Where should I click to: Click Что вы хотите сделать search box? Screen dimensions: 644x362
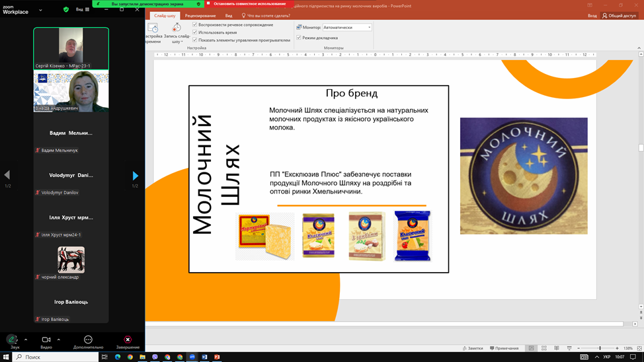click(x=266, y=16)
